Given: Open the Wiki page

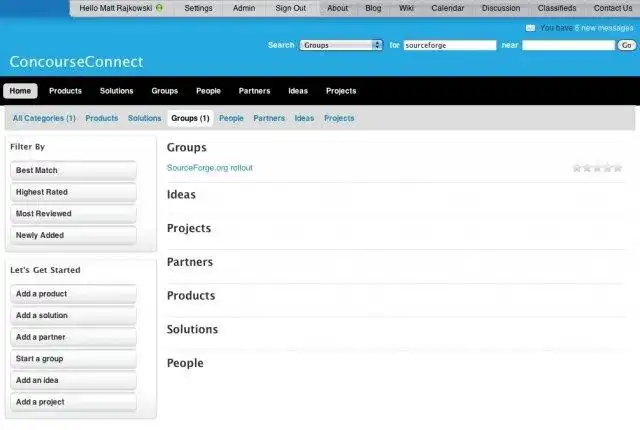Looking at the screenshot, I should pyautogui.click(x=406, y=8).
